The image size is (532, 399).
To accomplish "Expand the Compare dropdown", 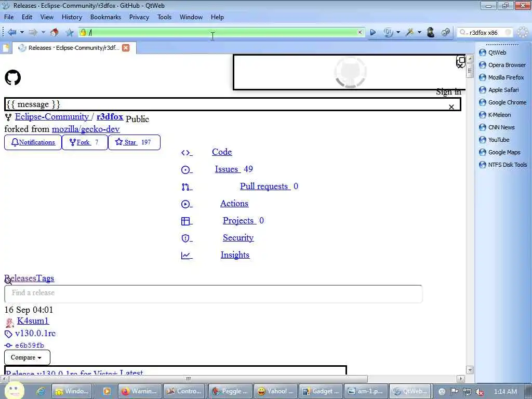I will (27, 357).
